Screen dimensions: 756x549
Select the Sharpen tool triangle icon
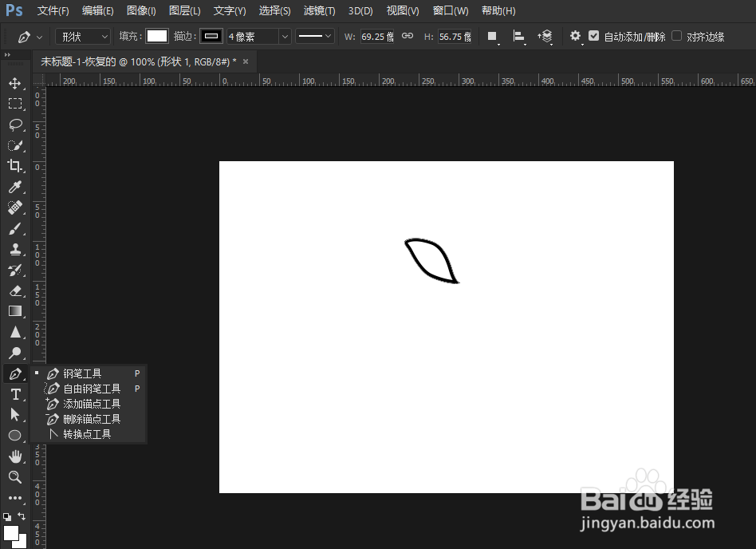(x=15, y=332)
